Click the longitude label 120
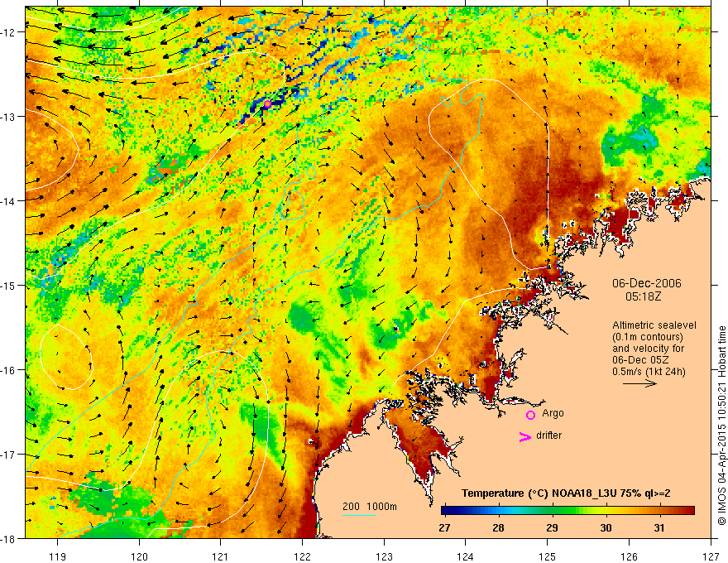Image resolution: width=728 pixels, height=563 pixels. [139, 556]
